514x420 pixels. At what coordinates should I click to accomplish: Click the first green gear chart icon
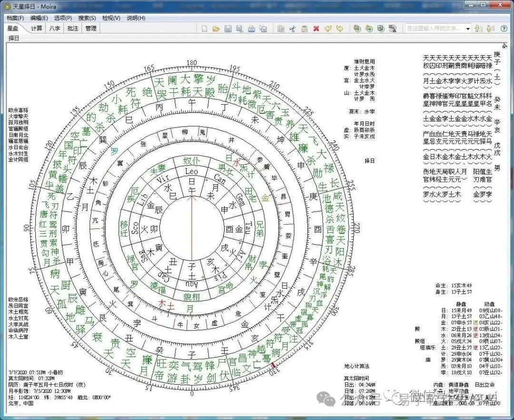pos(357,29)
